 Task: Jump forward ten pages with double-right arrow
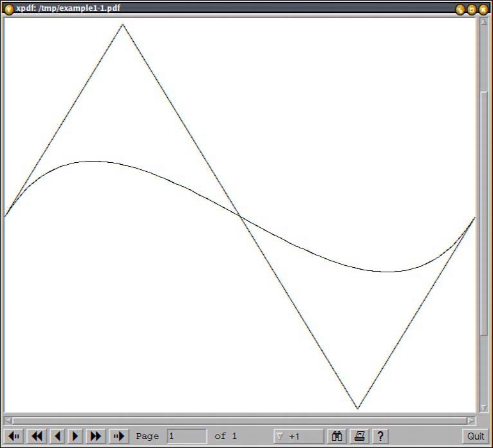(x=96, y=436)
